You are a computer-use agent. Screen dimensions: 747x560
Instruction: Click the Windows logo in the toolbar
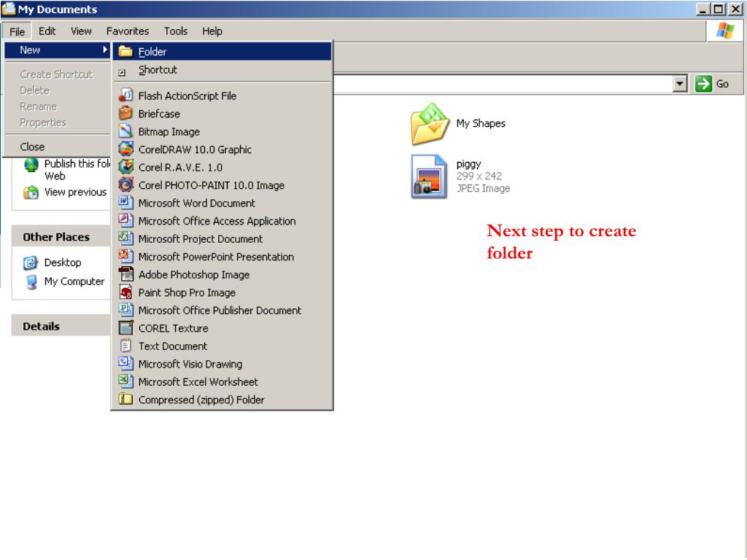[724, 31]
